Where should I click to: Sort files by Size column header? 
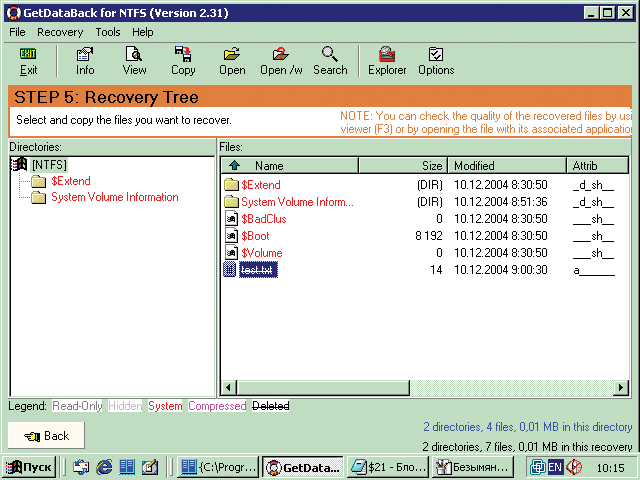[403, 165]
